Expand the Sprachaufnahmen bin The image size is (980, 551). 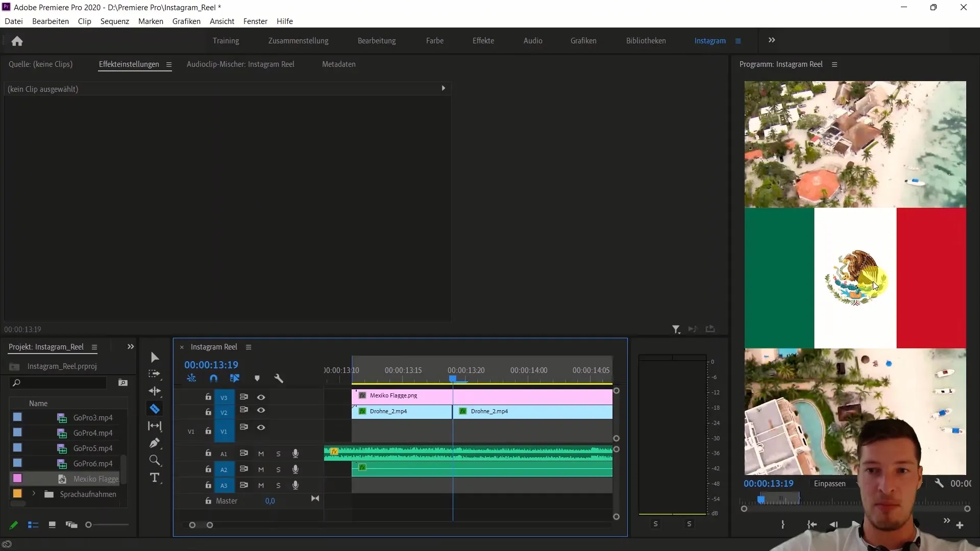tap(34, 494)
